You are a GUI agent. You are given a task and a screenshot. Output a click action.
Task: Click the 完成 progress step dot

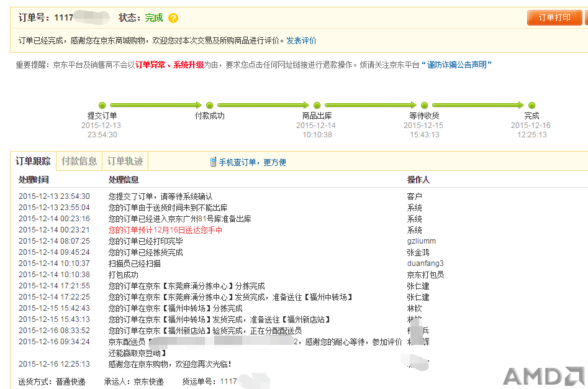click(531, 106)
